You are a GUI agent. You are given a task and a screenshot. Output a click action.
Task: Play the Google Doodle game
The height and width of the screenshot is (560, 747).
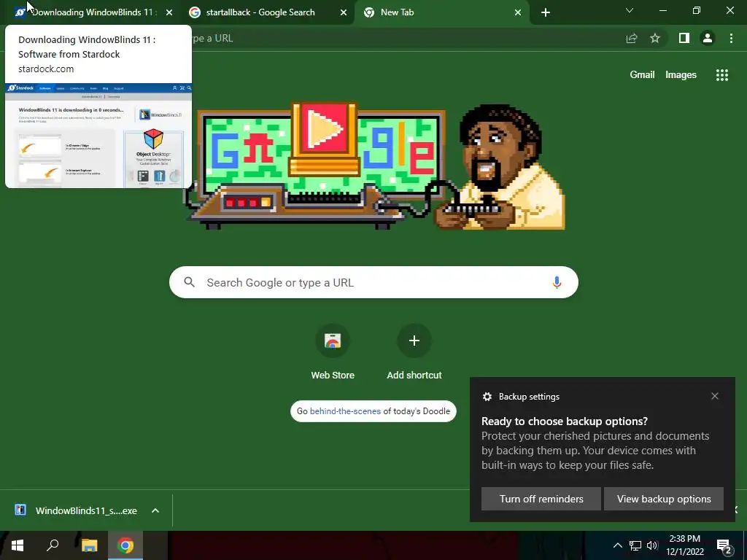tap(325, 128)
